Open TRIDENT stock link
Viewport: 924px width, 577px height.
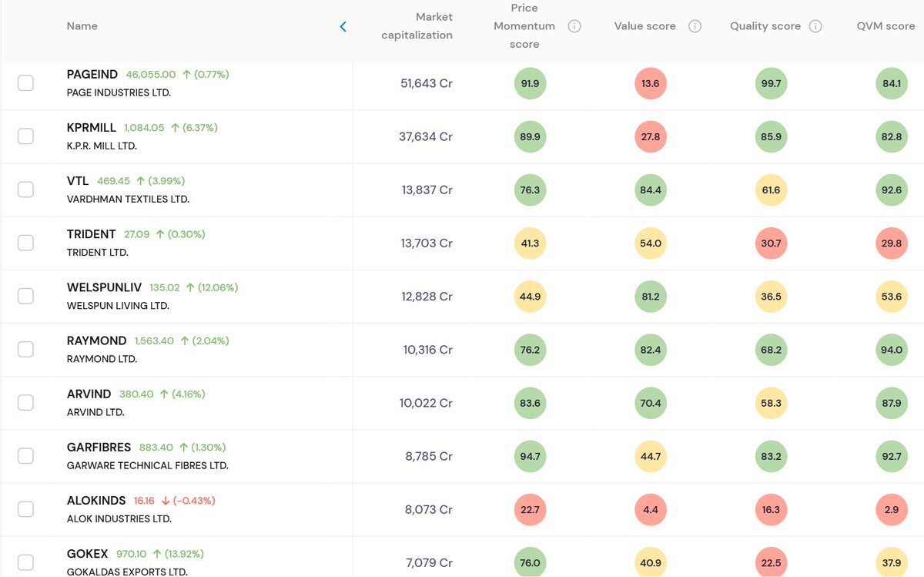pos(92,233)
